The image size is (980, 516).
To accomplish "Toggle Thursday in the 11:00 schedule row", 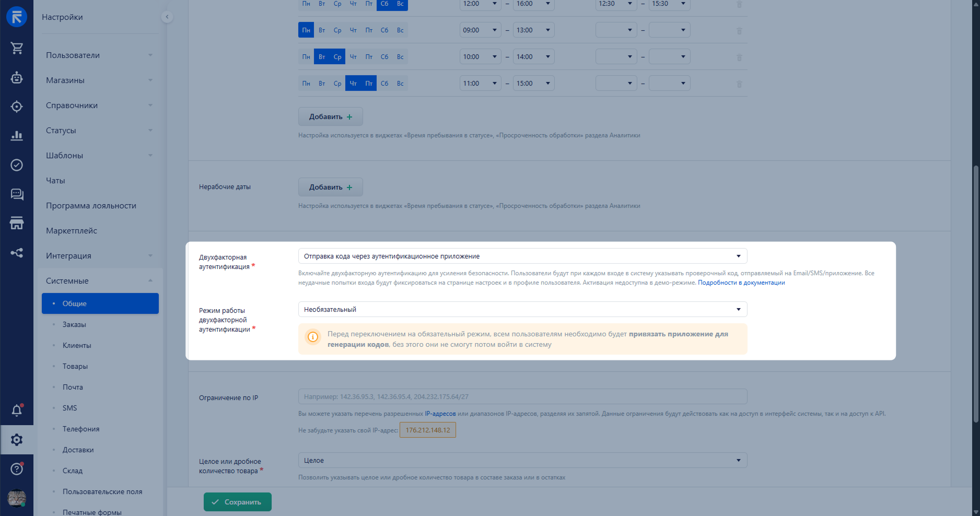I will pos(353,84).
